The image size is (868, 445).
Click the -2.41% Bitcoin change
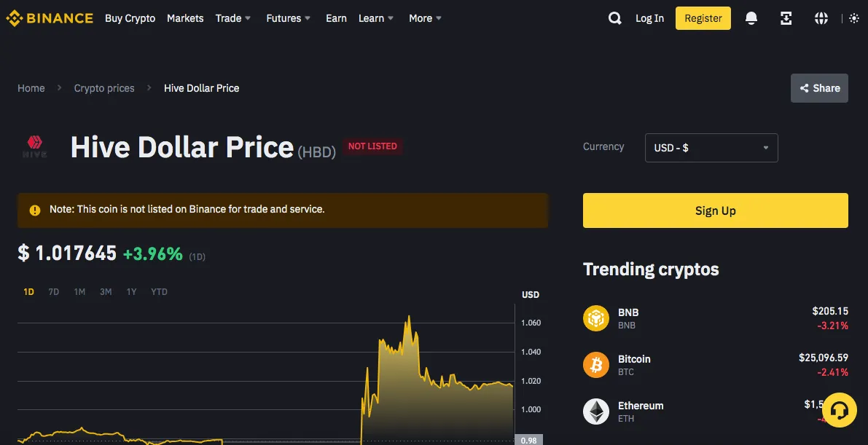point(832,372)
